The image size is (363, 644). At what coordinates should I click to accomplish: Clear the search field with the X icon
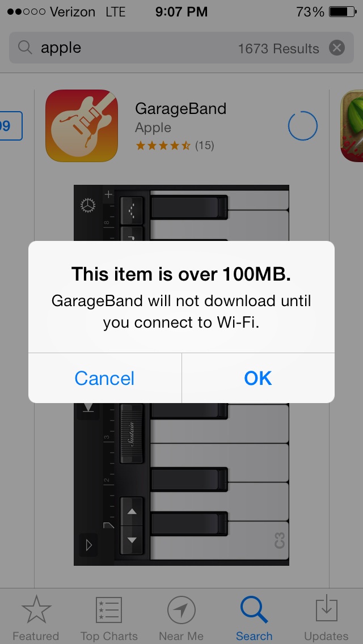coord(337,48)
